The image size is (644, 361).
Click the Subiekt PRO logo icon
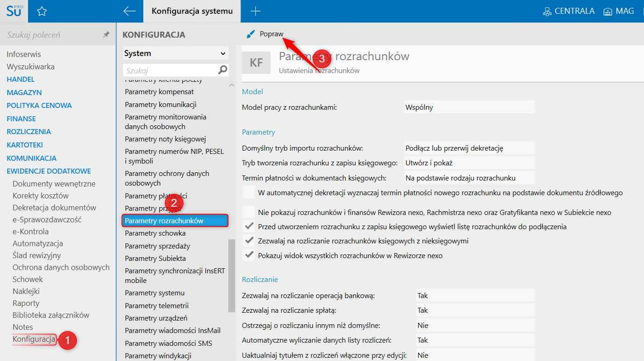click(14, 11)
